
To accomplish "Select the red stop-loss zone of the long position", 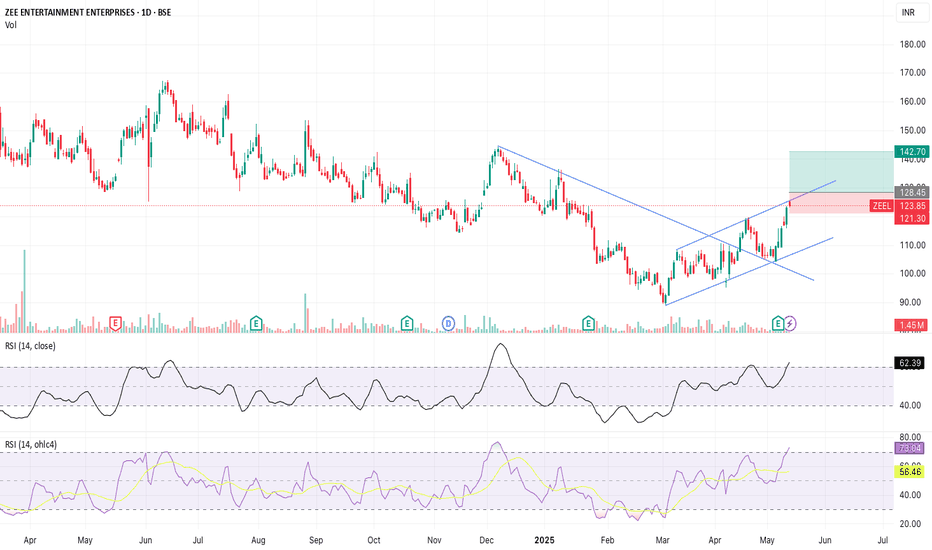I will (841, 203).
